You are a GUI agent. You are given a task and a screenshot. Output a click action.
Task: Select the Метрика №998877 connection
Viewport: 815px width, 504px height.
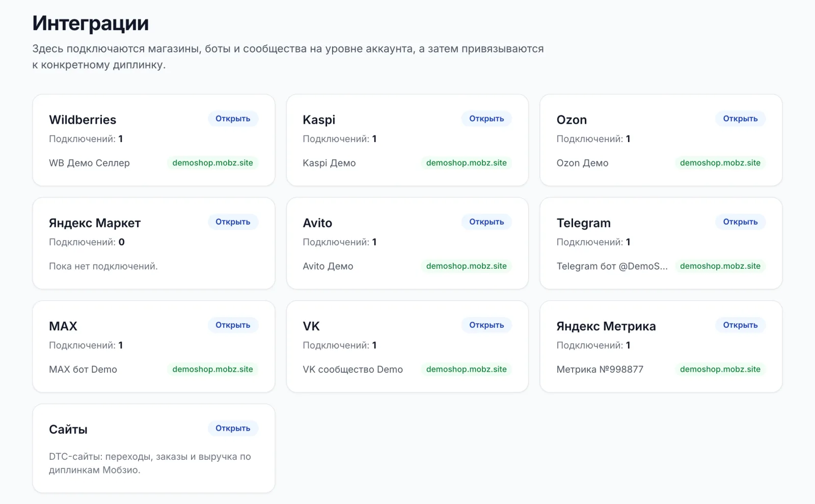click(600, 370)
